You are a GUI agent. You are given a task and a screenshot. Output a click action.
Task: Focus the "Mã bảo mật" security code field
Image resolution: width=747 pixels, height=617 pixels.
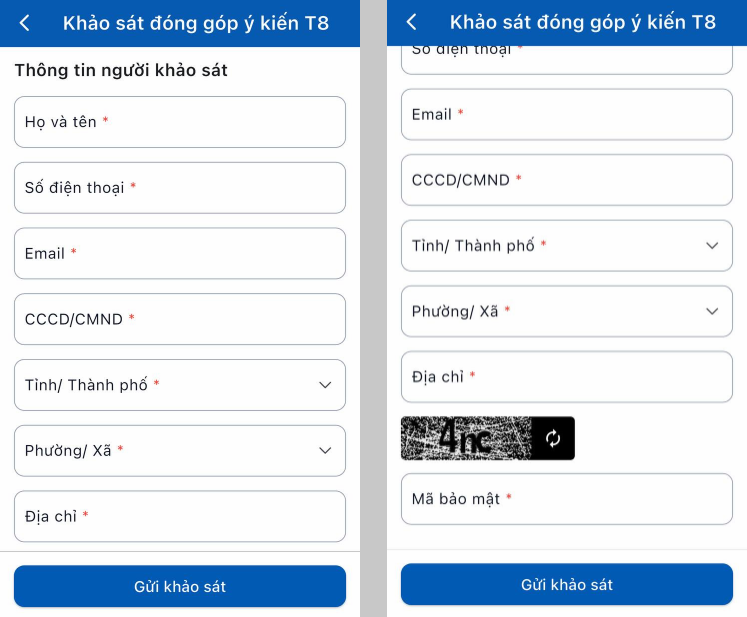click(566, 499)
